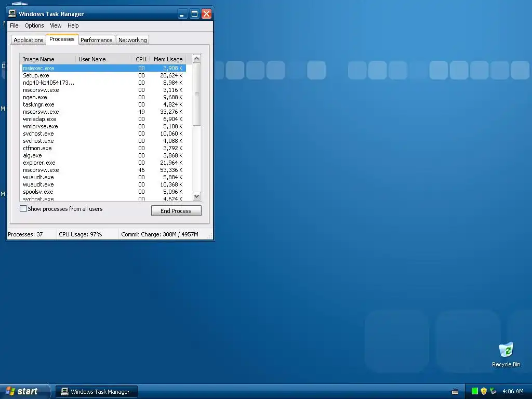Click the network connection tray icon

pyautogui.click(x=493, y=391)
